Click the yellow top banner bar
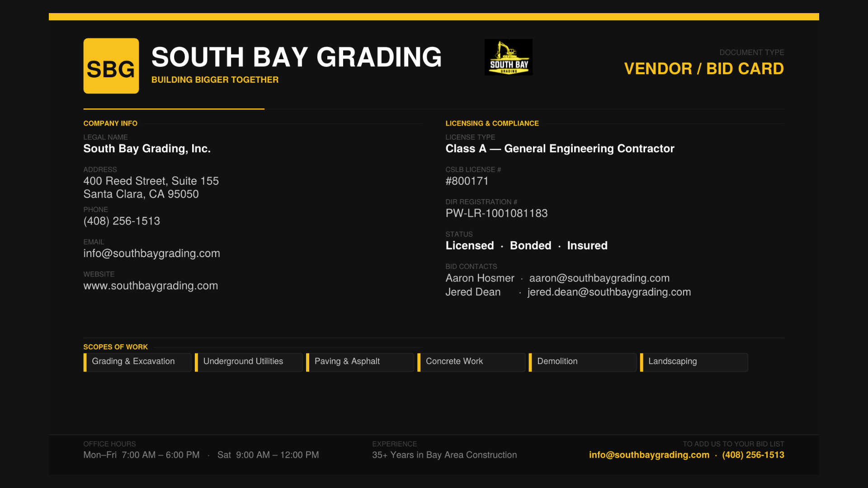868x488 pixels. pos(434,17)
